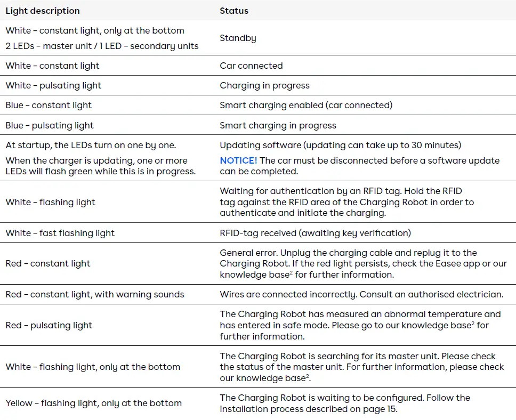516x420 pixels.
Task: Select 'White – pulsating light' row label
Action: tap(53, 86)
